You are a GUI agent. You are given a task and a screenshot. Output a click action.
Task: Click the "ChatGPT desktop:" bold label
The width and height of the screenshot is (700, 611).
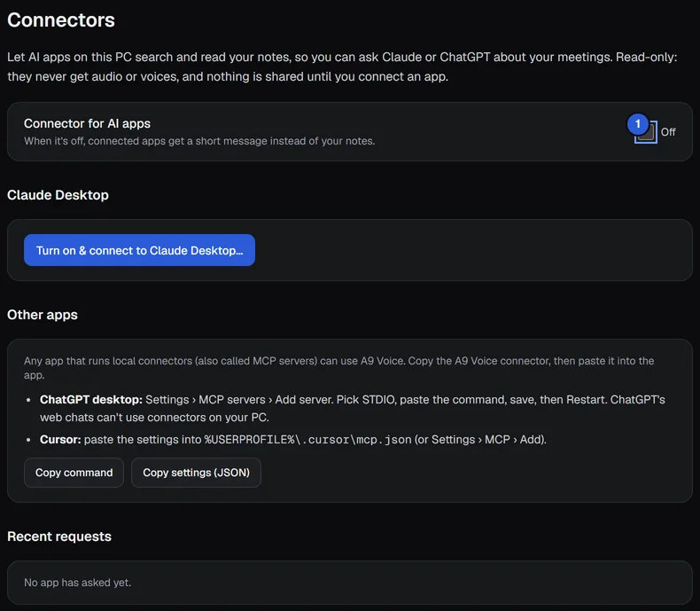click(x=91, y=399)
